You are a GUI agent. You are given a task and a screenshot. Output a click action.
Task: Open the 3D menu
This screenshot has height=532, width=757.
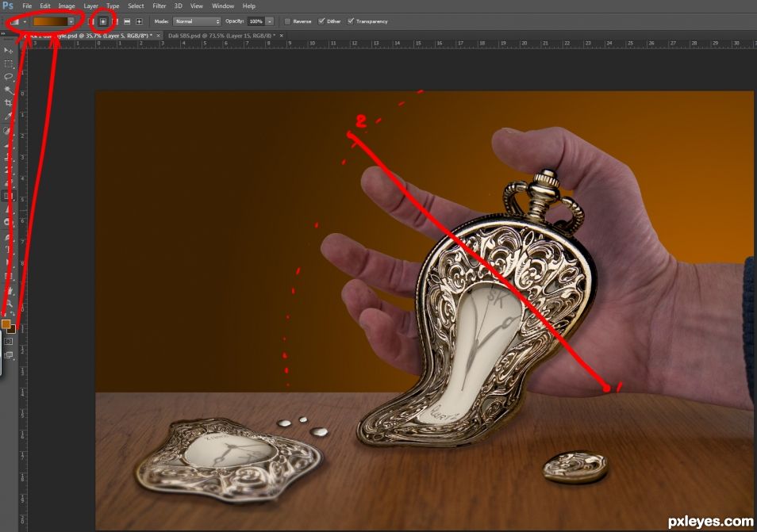coord(179,6)
